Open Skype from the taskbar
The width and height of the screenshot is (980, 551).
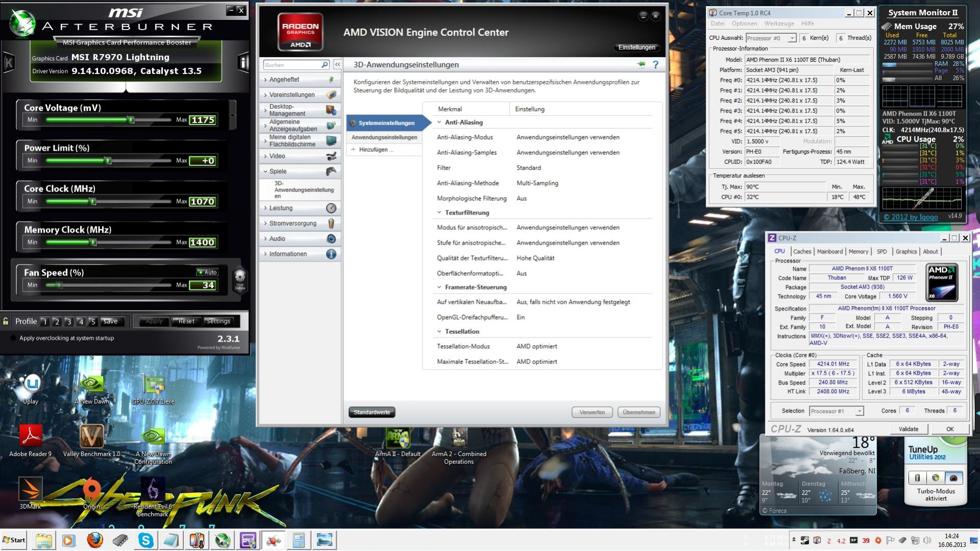pyautogui.click(x=146, y=540)
